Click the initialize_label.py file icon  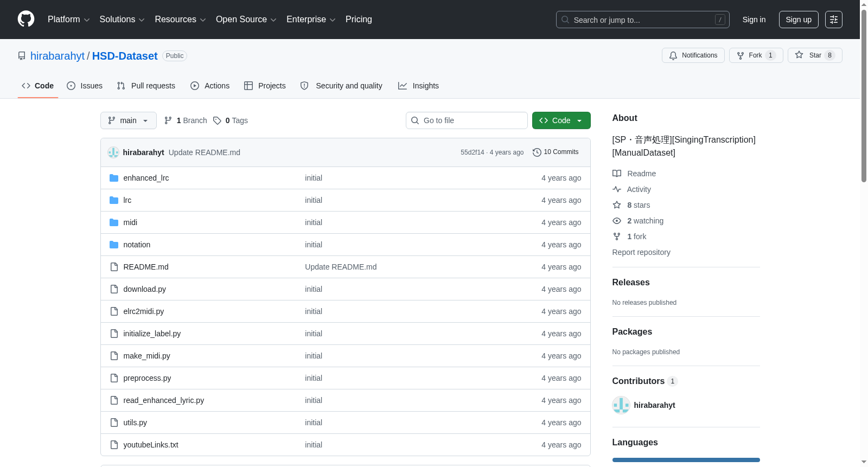coord(114,334)
